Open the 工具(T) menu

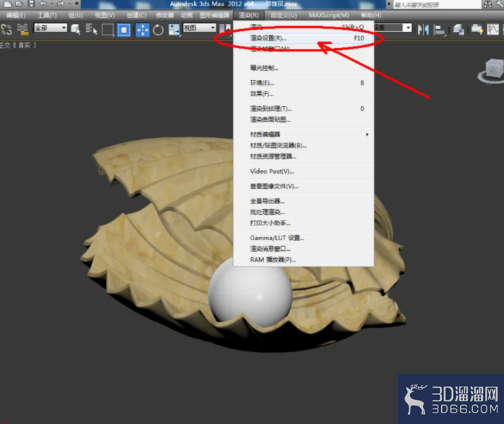[x=47, y=15]
